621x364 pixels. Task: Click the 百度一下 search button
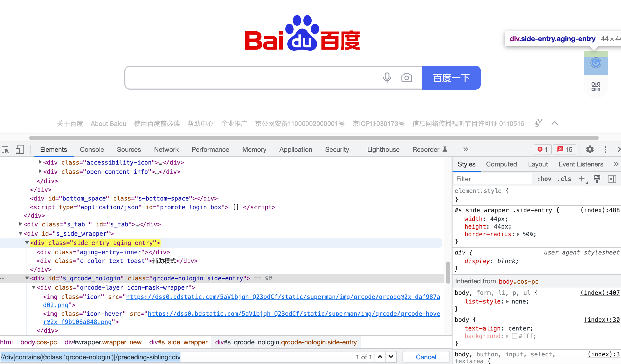coord(451,78)
